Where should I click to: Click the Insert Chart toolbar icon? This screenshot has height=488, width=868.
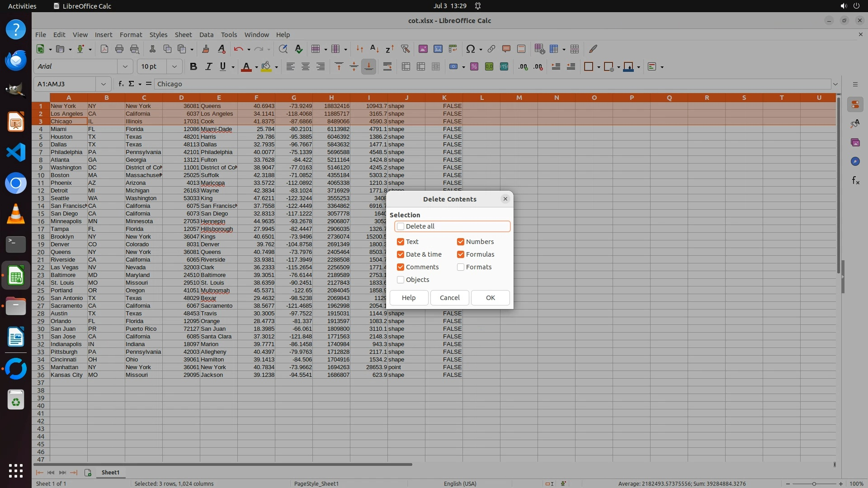tap(438, 49)
